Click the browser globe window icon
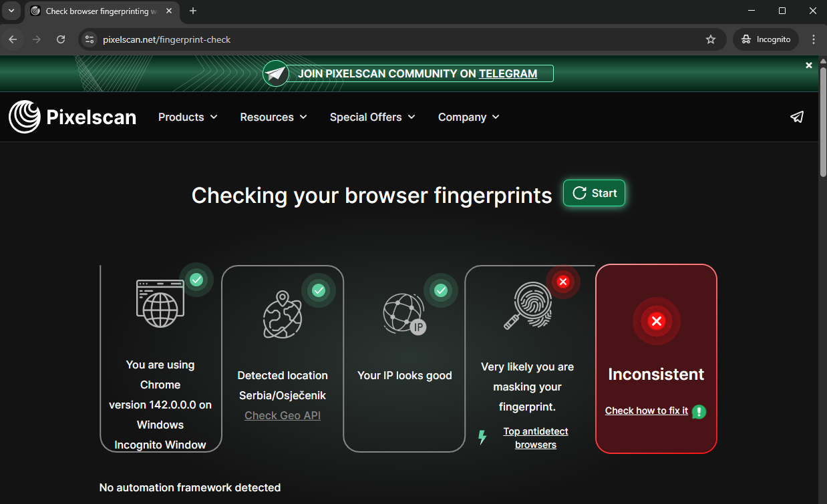827x504 pixels. [x=160, y=304]
